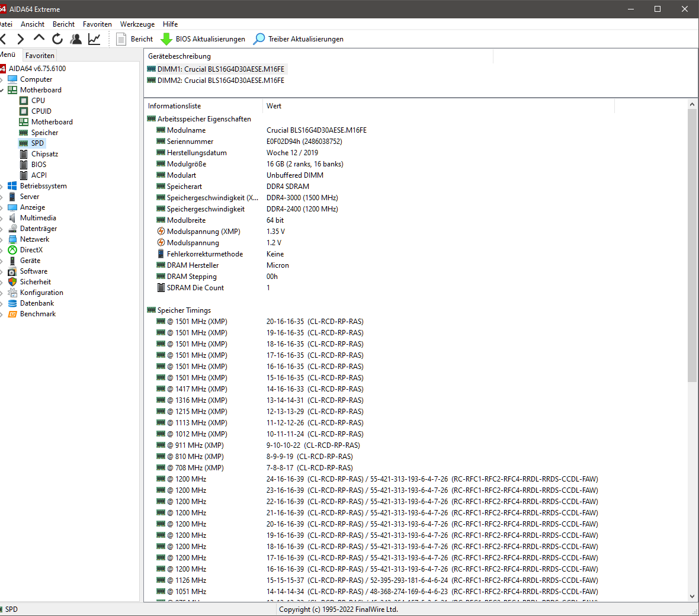Click the Bericht report toolbar button
This screenshot has width=699, height=616.
click(x=134, y=39)
